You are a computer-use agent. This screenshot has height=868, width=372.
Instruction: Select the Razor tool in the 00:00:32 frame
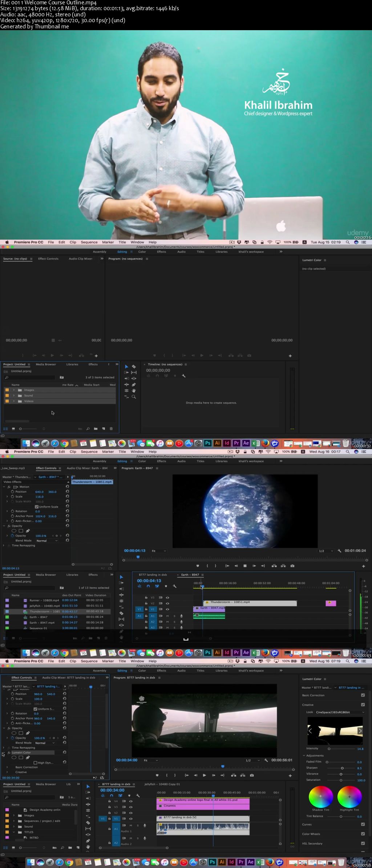point(134,367)
